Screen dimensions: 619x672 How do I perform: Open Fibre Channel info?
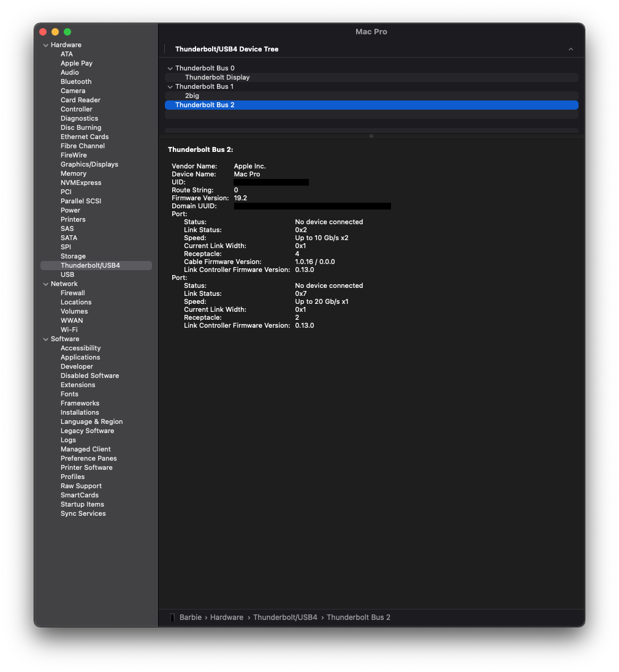pyautogui.click(x=82, y=146)
